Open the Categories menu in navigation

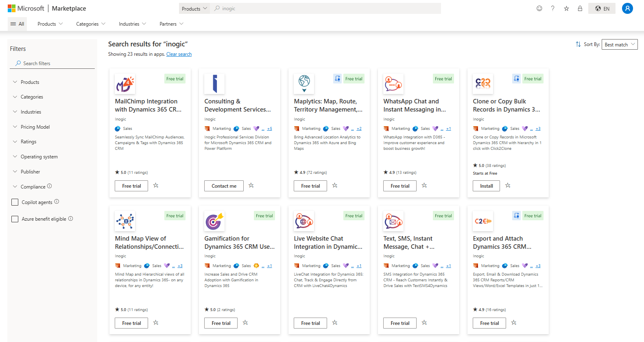[90, 24]
